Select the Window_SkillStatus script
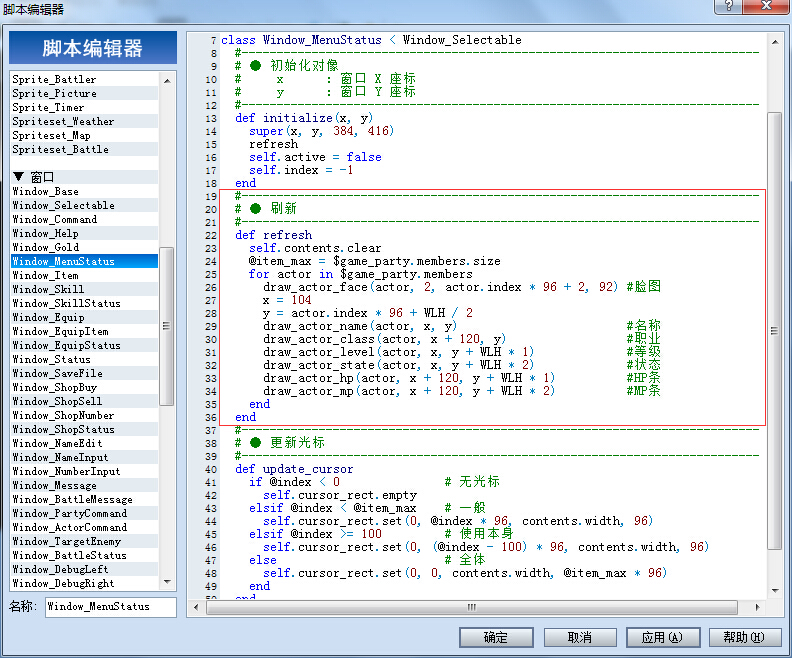This screenshot has width=792, height=658. [84, 303]
